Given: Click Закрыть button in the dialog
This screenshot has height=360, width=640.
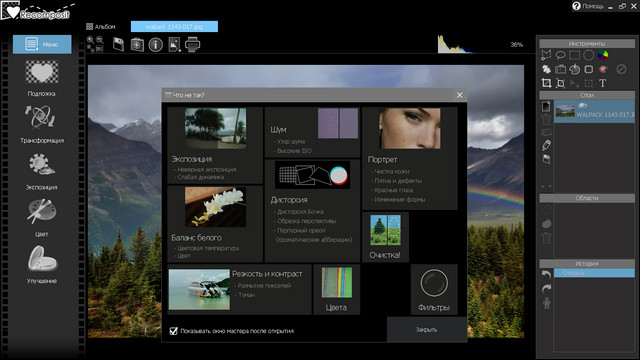Looking at the screenshot, I should 427,329.
